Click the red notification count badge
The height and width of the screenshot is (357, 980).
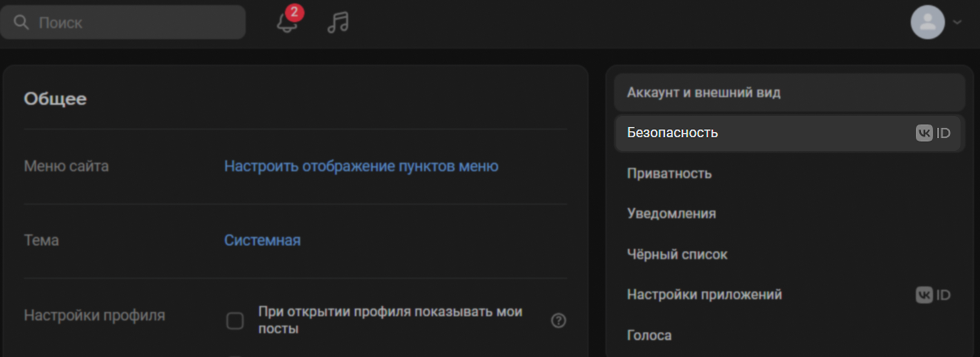click(294, 12)
